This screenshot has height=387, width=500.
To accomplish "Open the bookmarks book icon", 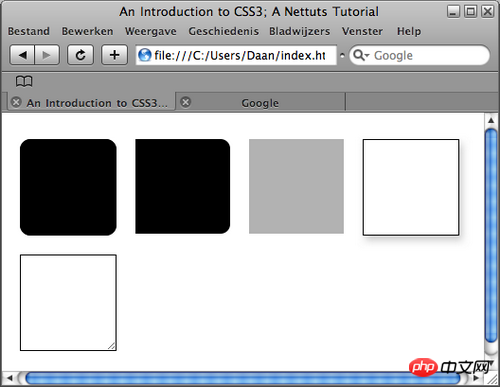I will pos(24,81).
